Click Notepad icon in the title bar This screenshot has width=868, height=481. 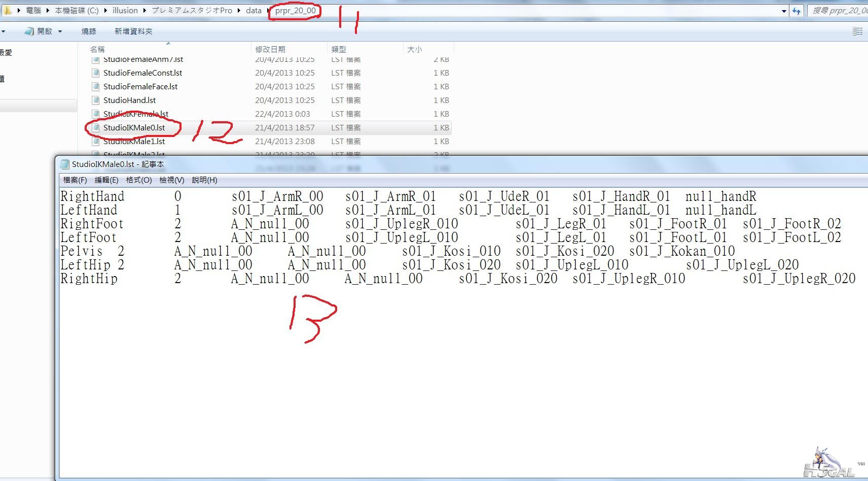click(64, 164)
